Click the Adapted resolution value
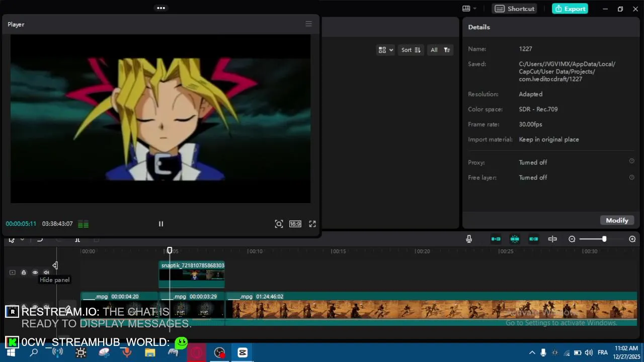 click(x=530, y=94)
